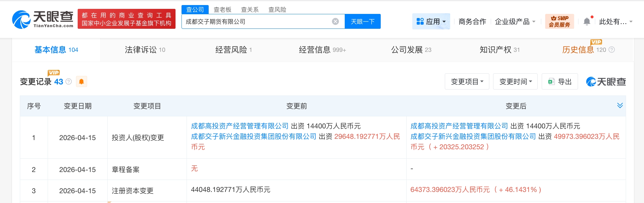644x203 pixels.
Task: Select the 查老板 search tab
Action: [223, 9]
